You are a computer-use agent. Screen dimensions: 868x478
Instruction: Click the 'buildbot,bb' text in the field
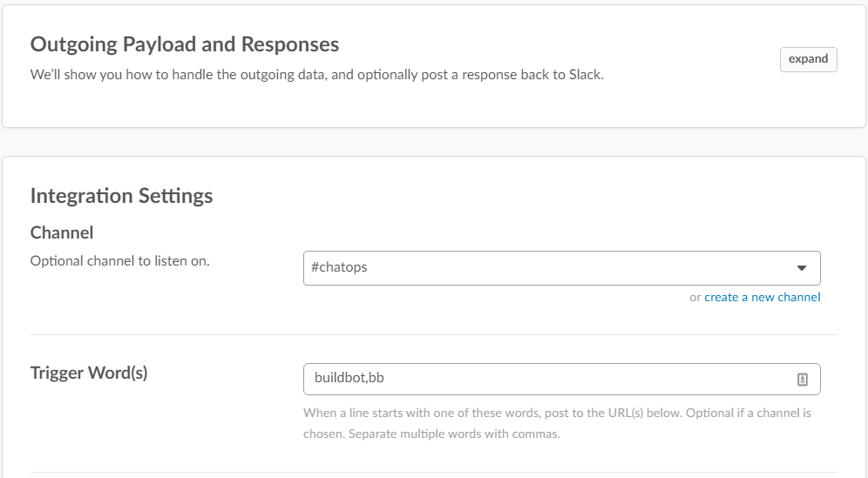click(349, 379)
